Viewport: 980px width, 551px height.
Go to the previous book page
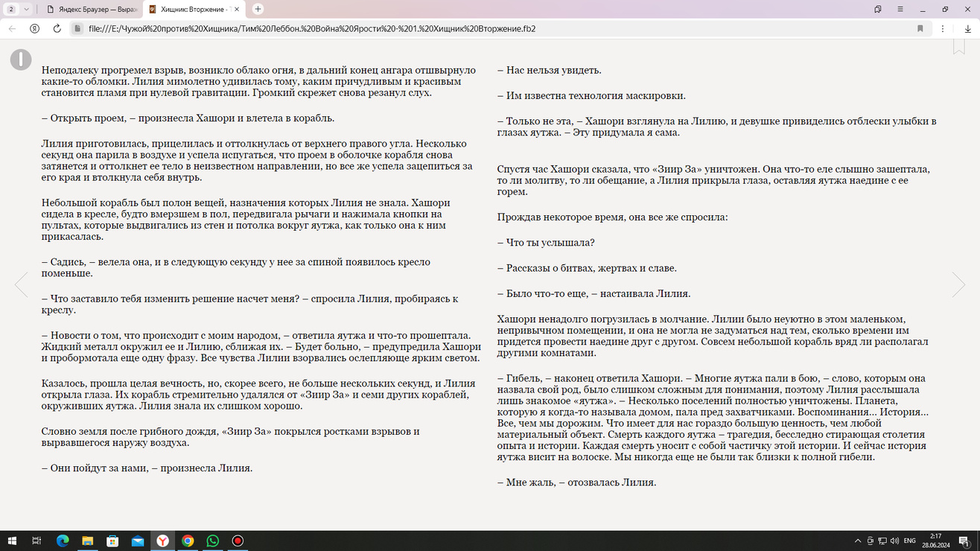click(21, 284)
